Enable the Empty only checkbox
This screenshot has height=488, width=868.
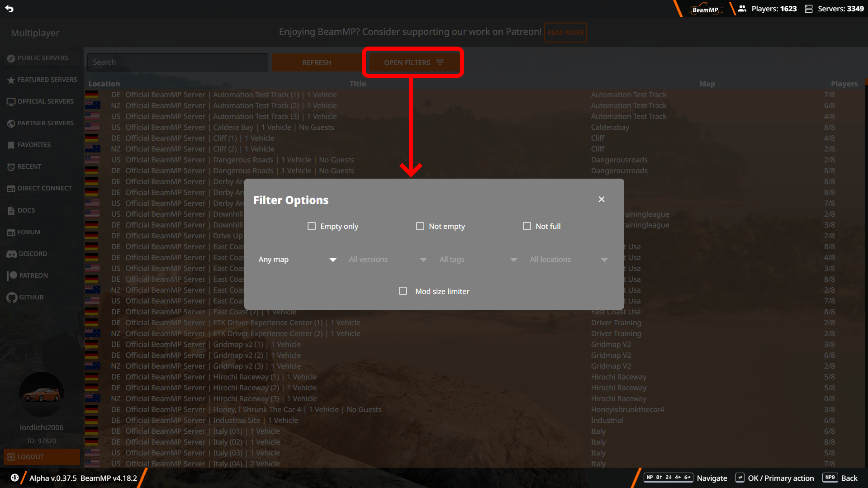point(312,226)
